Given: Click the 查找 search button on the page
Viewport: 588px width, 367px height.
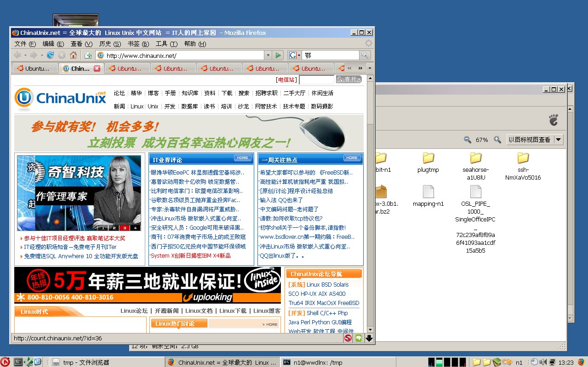Looking at the screenshot, I should (348, 79).
